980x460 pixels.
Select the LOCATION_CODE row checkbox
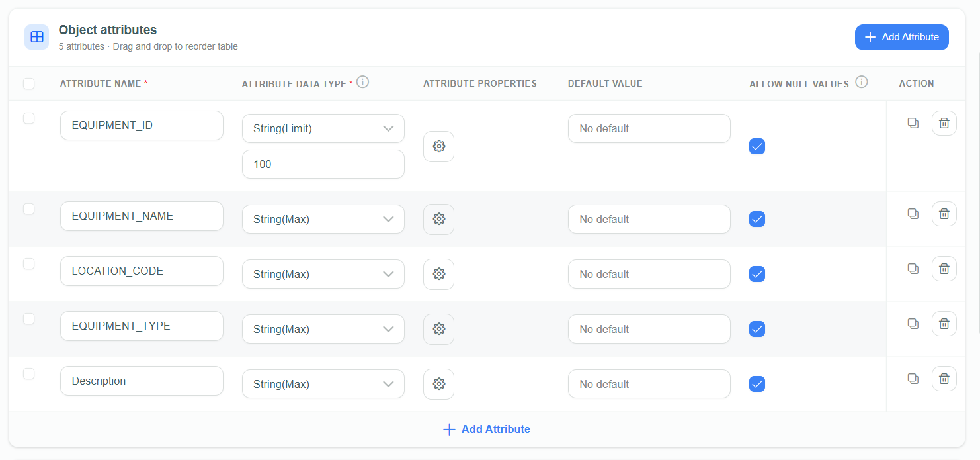click(x=28, y=263)
